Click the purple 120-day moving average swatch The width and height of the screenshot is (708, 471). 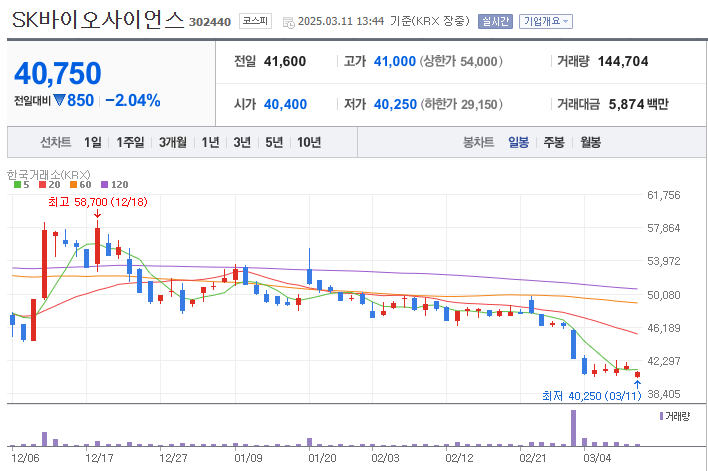[x=105, y=184]
